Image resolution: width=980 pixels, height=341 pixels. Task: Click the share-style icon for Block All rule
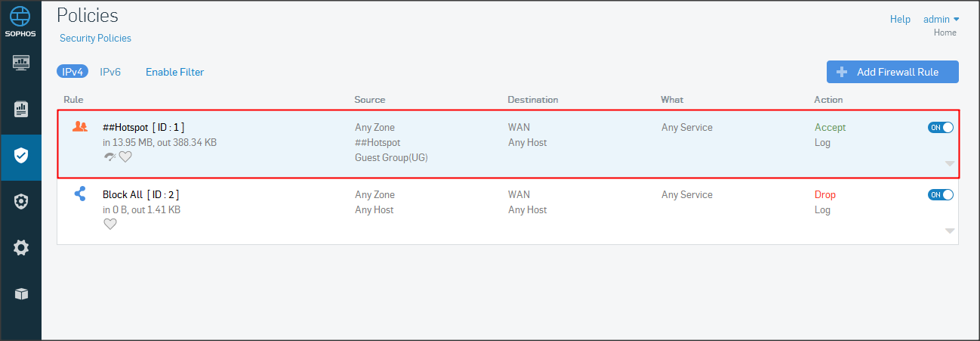(80, 194)
